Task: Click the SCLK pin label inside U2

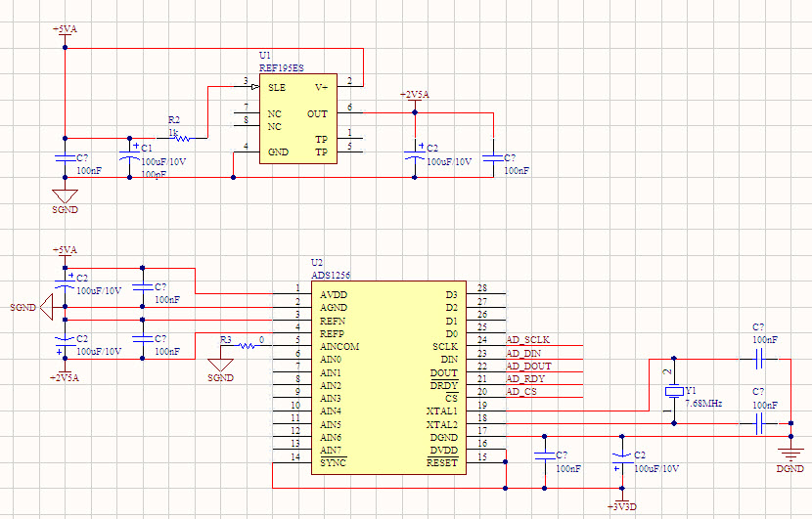Action: click(445, 347)
